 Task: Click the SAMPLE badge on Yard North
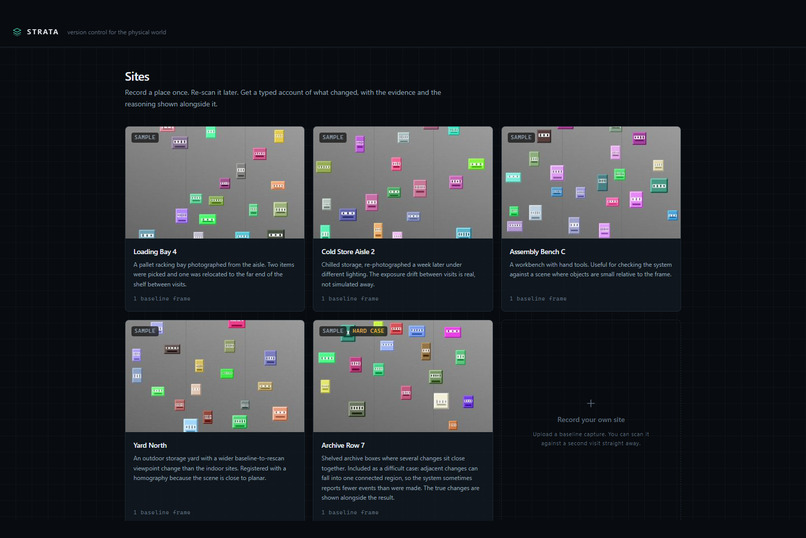(x=145, y=331)
